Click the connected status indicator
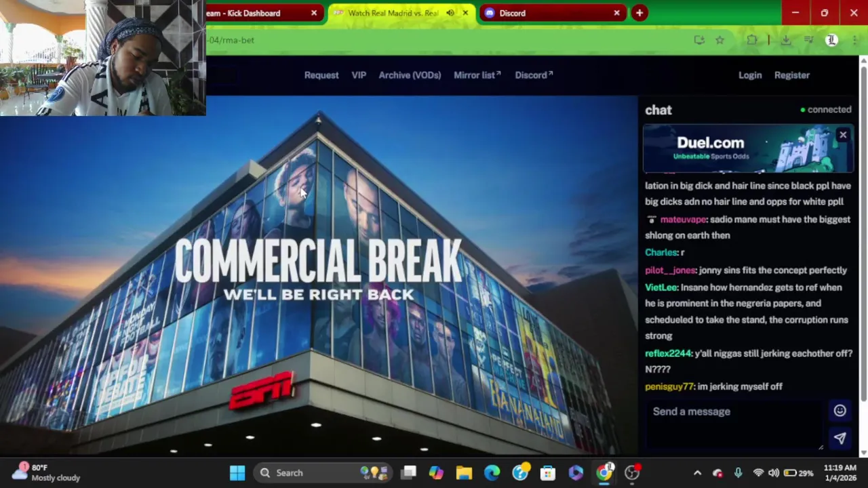Viewport: 868px width, 488px height. 826,110
